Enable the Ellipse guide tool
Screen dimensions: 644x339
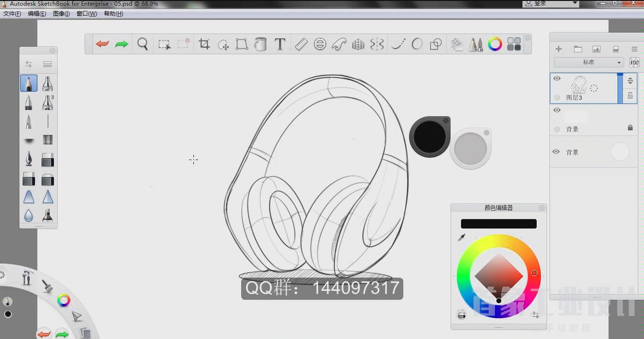(320, 44)
